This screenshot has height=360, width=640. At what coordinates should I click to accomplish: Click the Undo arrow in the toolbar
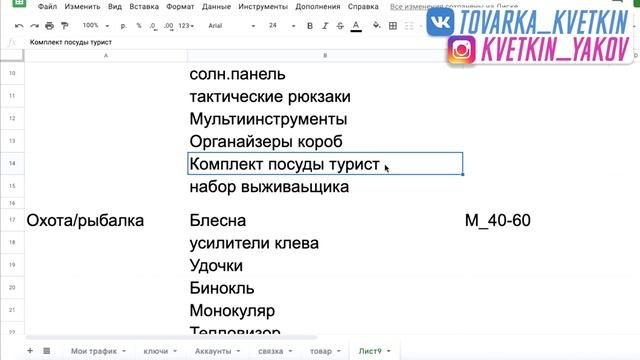point(19,26)
